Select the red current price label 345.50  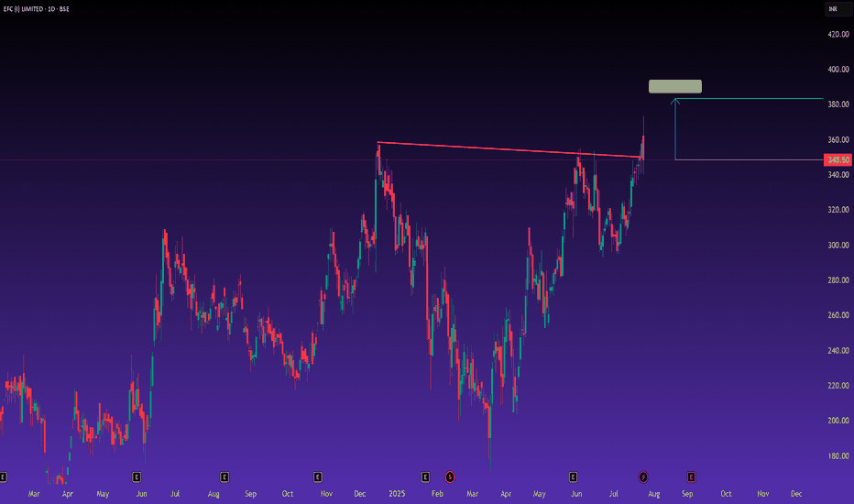click(838, 159)
